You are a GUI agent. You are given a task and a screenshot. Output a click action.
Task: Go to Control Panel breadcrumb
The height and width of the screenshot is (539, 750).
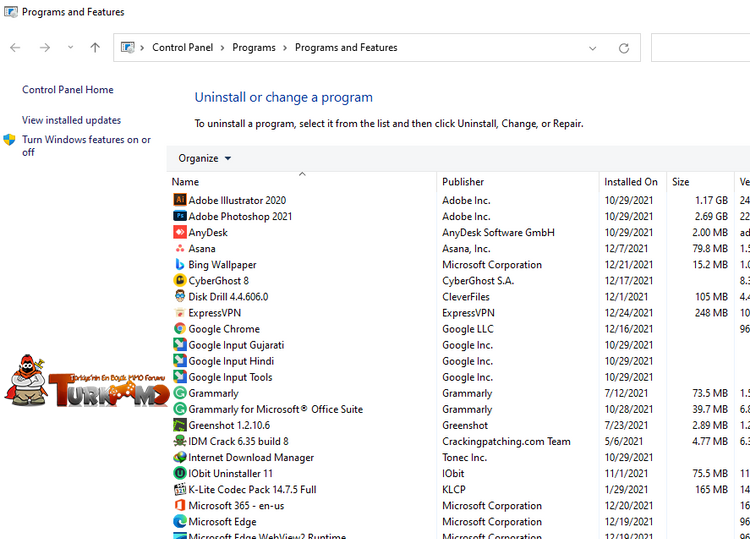(183, 47)
